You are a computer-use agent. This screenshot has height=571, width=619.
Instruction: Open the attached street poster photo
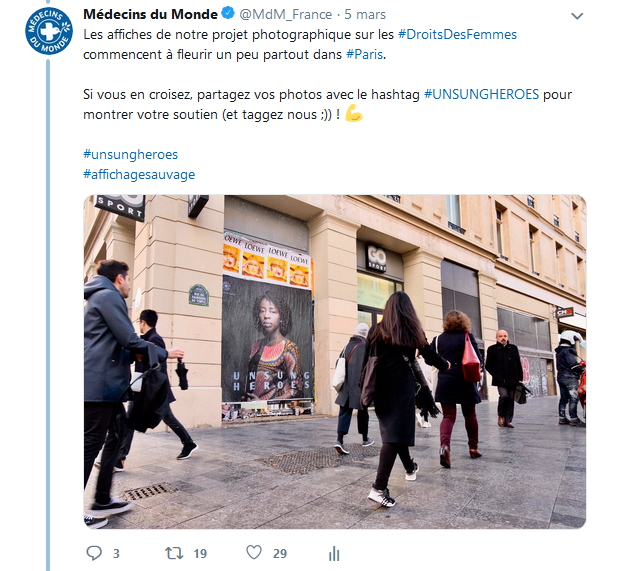pyautogui.click(x=335, y=361)
